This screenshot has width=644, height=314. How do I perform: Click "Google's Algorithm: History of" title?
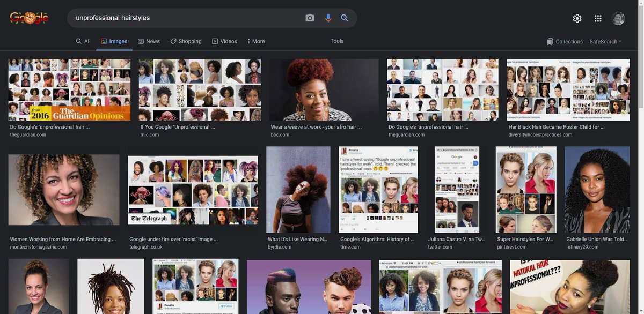pos(377,240)
